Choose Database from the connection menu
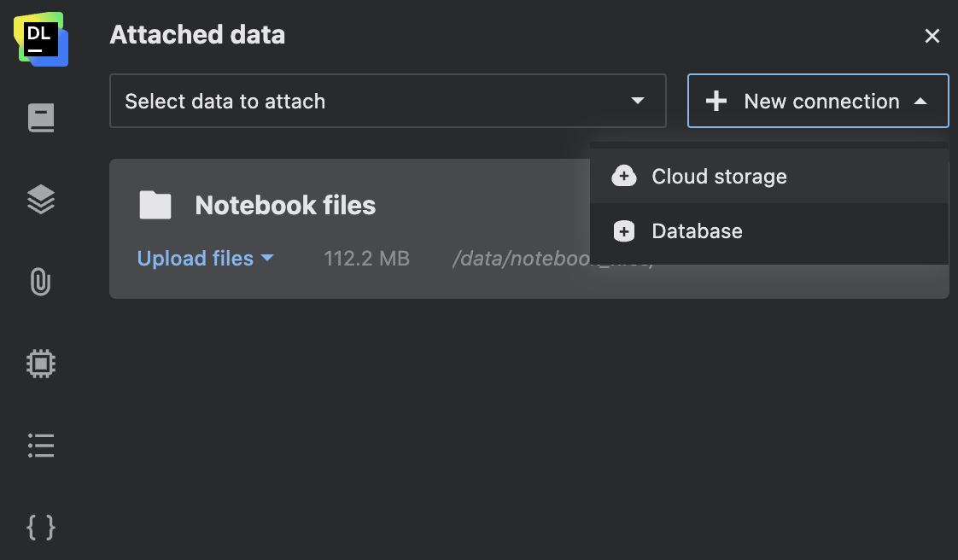Screen dimensions: 958x560 click(x=697, y=230)
